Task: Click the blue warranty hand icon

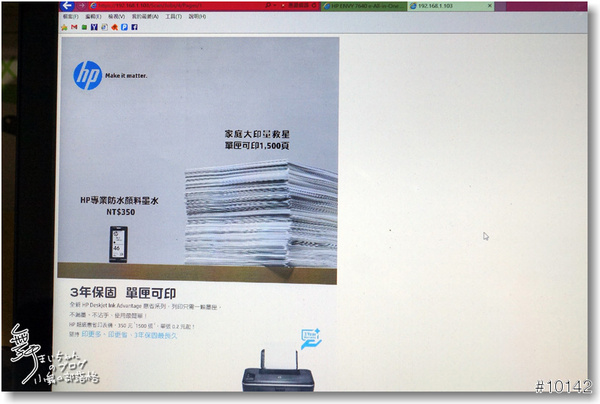Action: [x=311, y=339]
